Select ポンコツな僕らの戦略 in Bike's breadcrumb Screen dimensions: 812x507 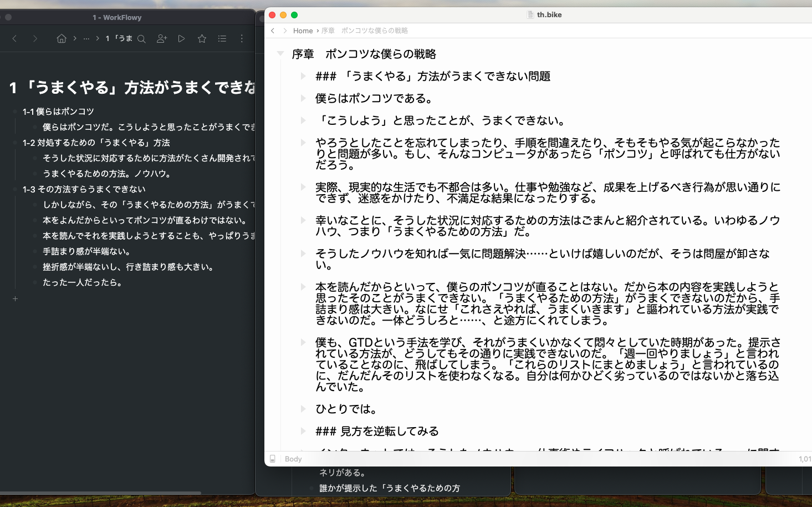[374, 31]
